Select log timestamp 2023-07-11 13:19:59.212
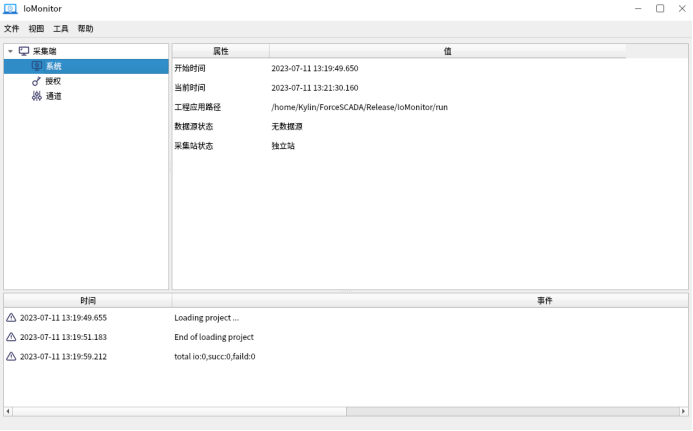The height and width of the screenshot is (431, 693). [x=63, y=357]
